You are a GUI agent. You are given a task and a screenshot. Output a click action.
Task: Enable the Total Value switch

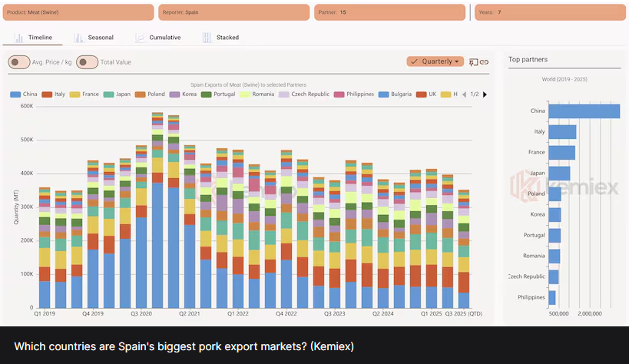pyautogui.click(x=87, y=62)
